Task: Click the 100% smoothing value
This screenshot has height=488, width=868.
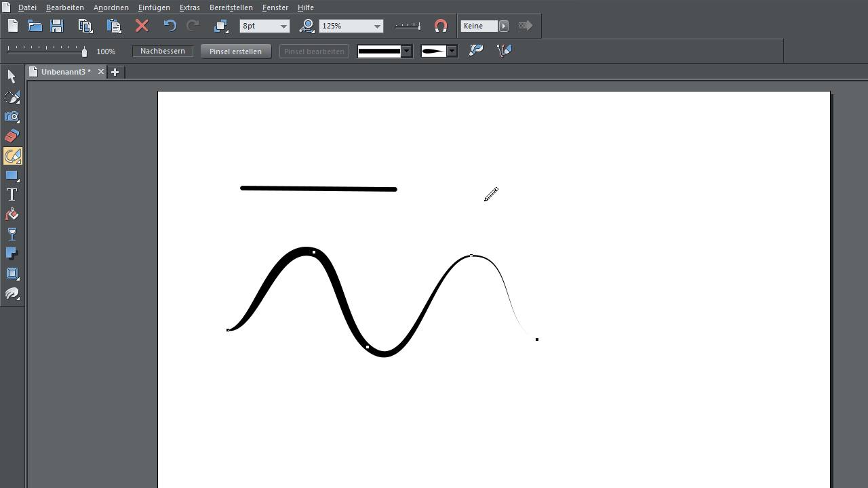Action: (106, 52)
